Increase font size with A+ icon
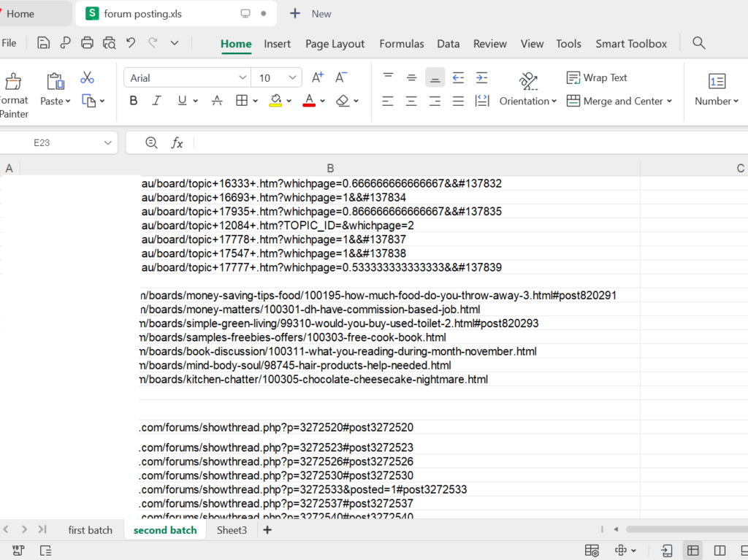748x560 pixels. tap(318, 77)
